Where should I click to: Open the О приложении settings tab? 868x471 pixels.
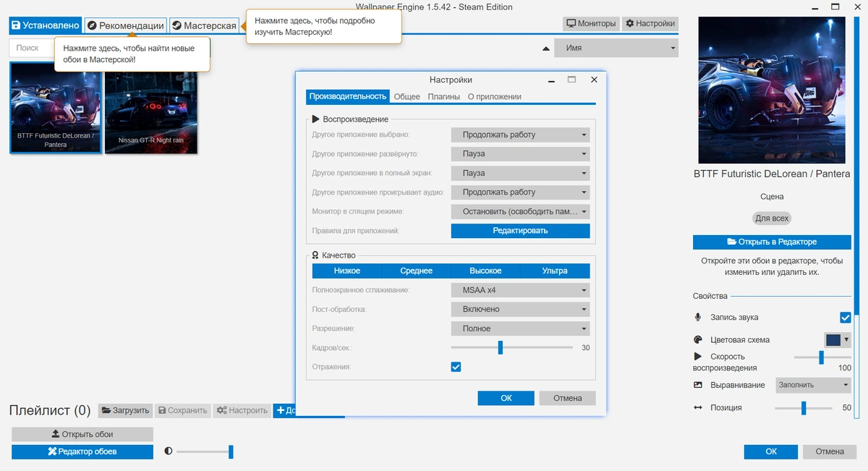(495, 96)
